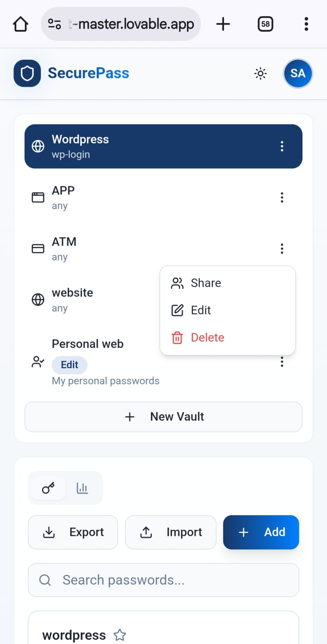
Task: Click the Import button
Action: 170,532
